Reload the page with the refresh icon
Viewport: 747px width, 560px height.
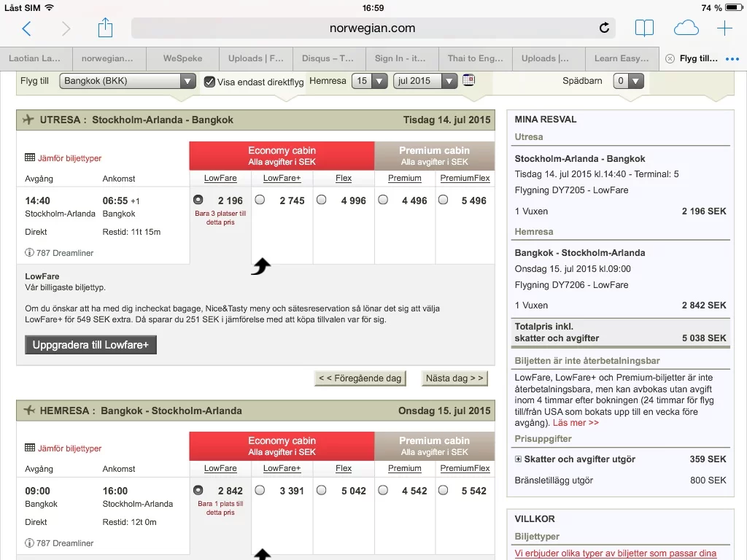(604, 28)
